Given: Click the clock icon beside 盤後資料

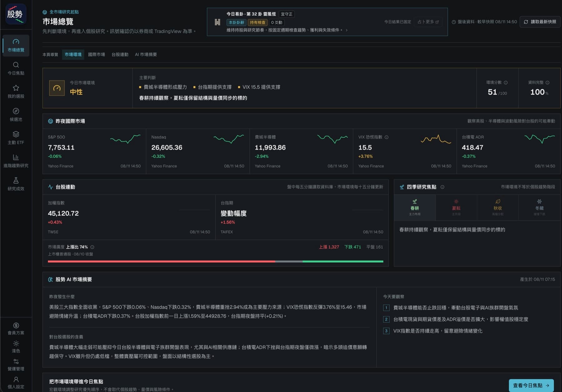Looking at the screenshot, I should [454, 22].
